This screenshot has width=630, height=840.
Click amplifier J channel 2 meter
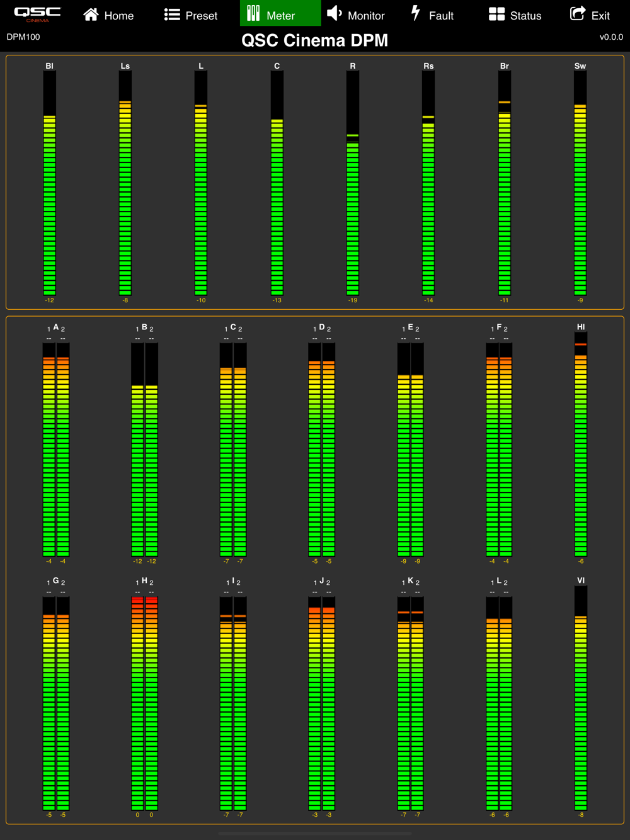[x=329, y=703]
